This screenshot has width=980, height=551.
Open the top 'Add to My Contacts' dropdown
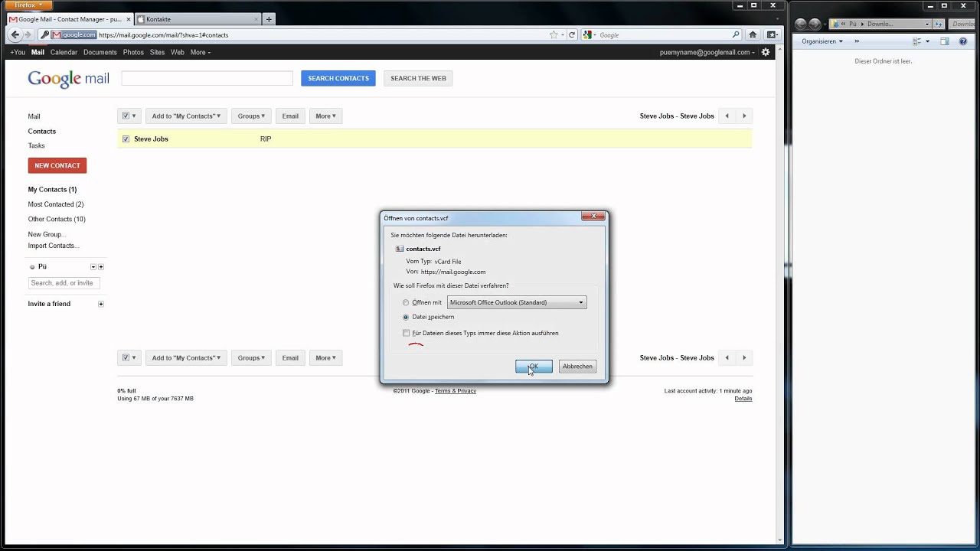pos(186,116)
